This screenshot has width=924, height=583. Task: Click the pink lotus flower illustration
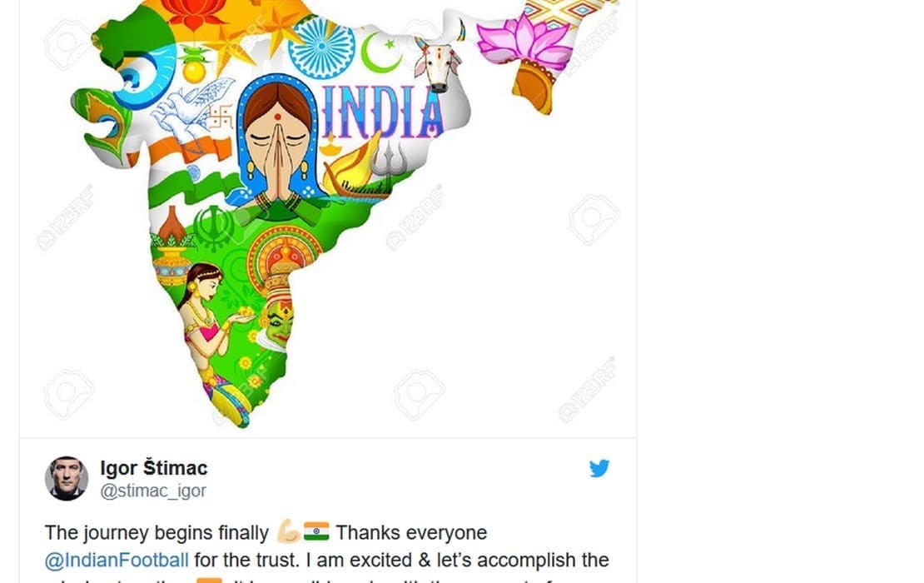click(524, 40)
